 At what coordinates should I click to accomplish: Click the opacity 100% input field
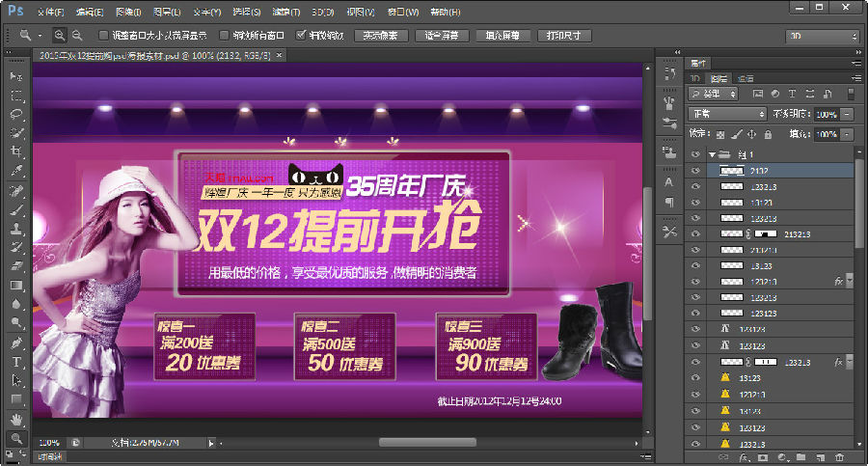coord(827,114)
